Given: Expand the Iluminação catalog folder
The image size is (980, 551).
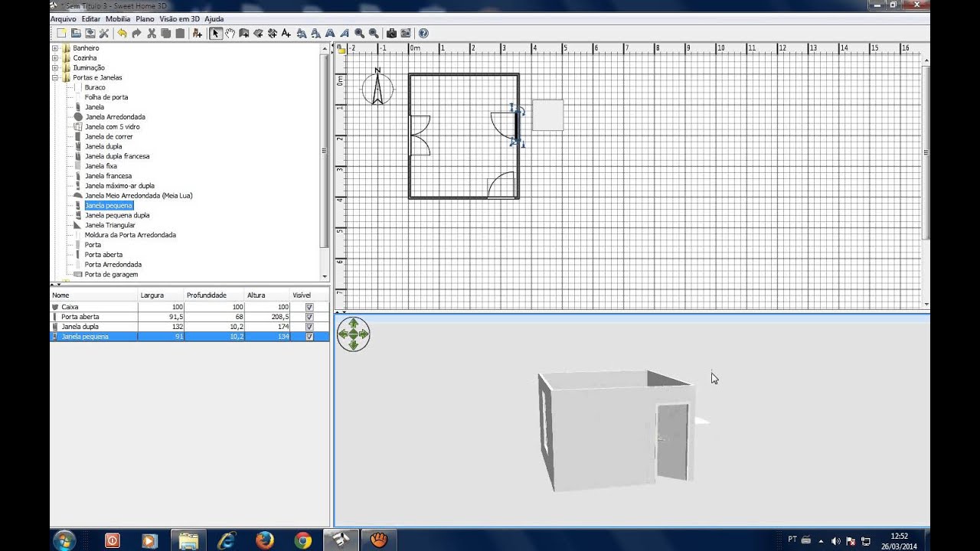Looking at the screenshot, I should [55, 68].
